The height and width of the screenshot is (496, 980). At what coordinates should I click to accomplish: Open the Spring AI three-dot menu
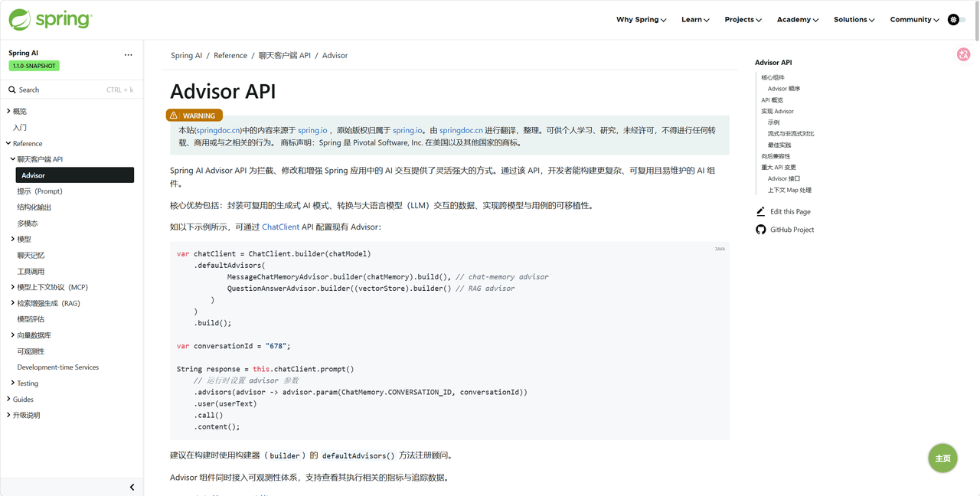[x=128, y=54]
